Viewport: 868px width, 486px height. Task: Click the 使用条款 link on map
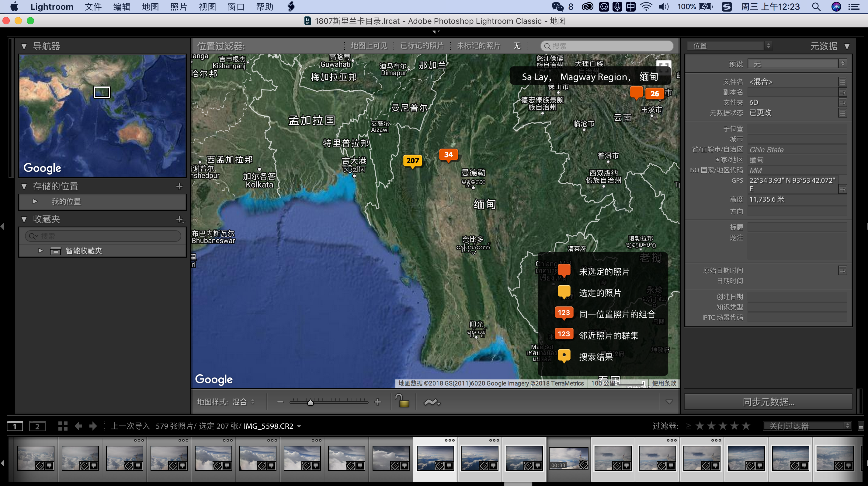point(663,383)
